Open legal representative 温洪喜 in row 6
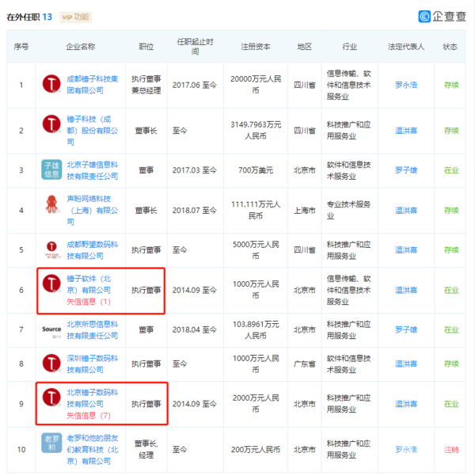475x476 pixels. click(x=406, y=290)
